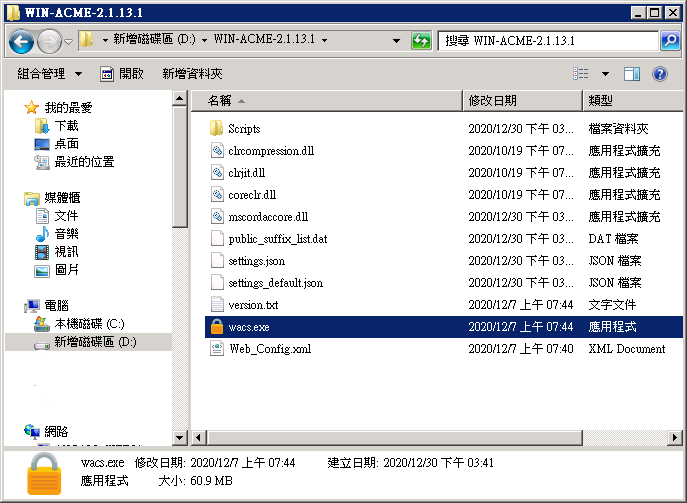687x503 pixels.
Task: Click the folder icon in address bar
Action: pos(87,40)
